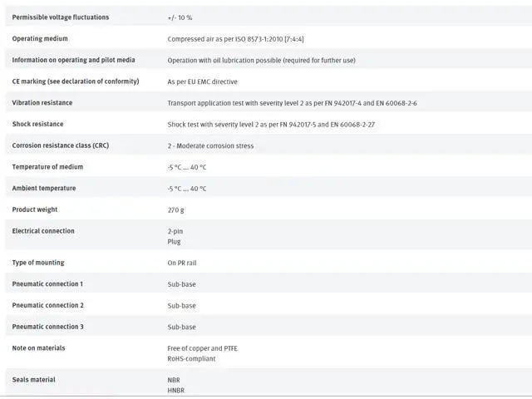The width and height of the screenshot is (532, 399).
Task: Select the +/- 10 % value
Action: coord(180,17)
